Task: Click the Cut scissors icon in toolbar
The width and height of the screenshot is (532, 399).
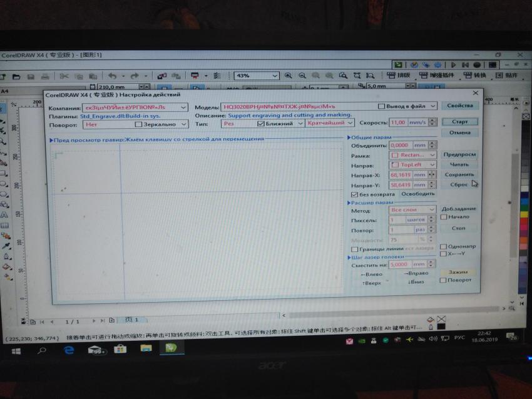Action: tap(65, 76)
